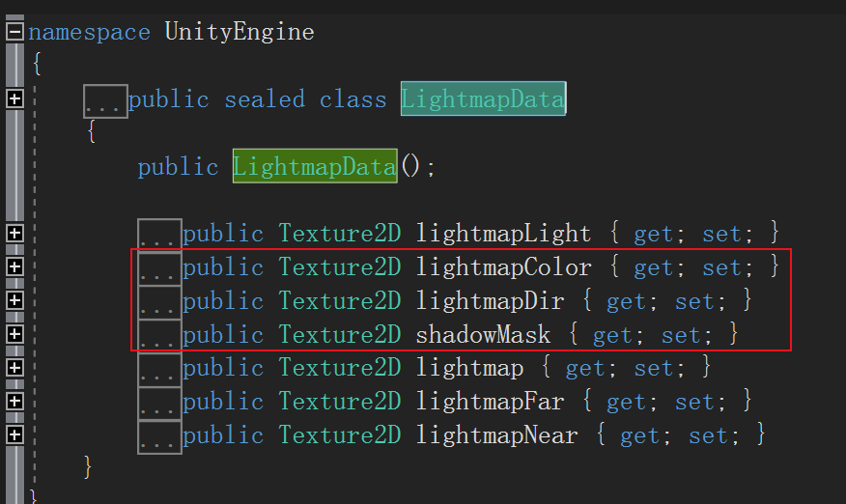Click the UnityEngine namespace name
The height and width of the screenshot is (504, 846).
coord(240,32)
